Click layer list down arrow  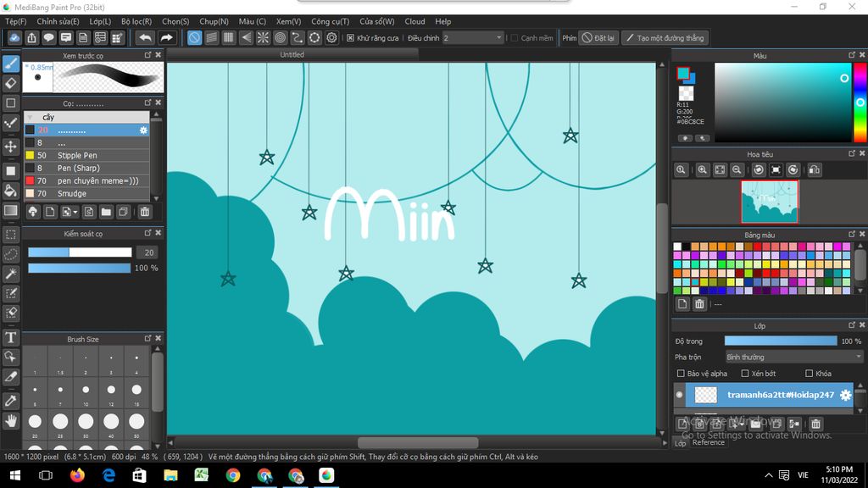(860, 411)
